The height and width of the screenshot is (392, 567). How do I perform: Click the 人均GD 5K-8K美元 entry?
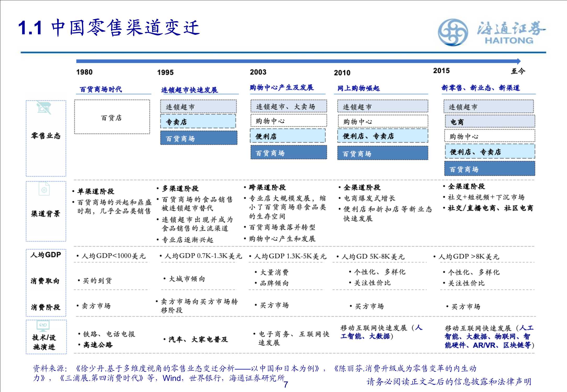370,257
